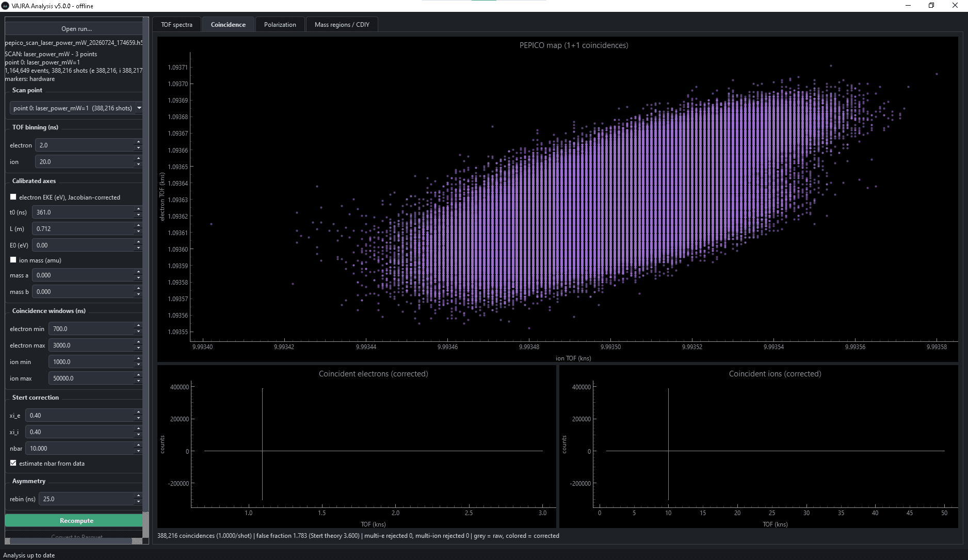Focus the t0 (ns) input field
Screen dimensions: 968x560
click(84, 212)
